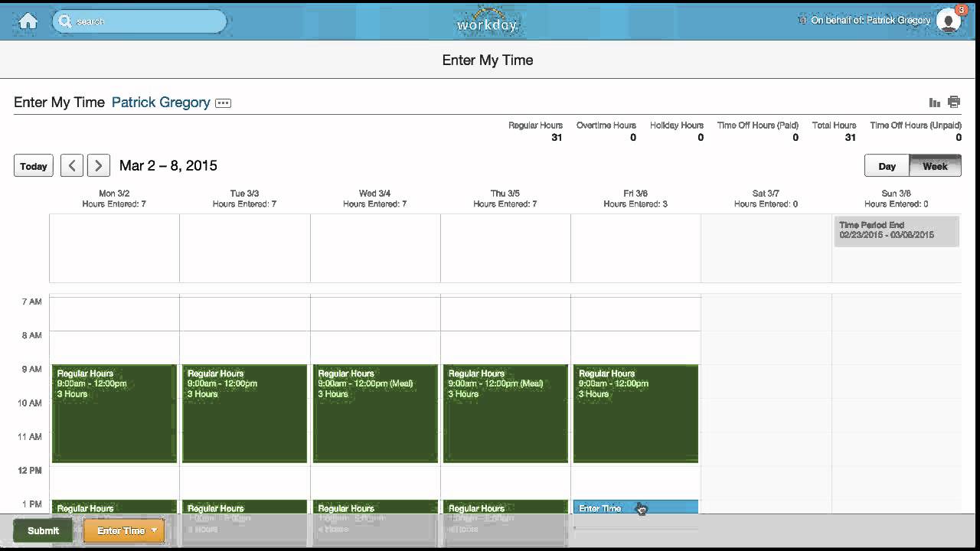Open the summary chart icon
This screenshot has width=980, height=551.
point(934,103)
